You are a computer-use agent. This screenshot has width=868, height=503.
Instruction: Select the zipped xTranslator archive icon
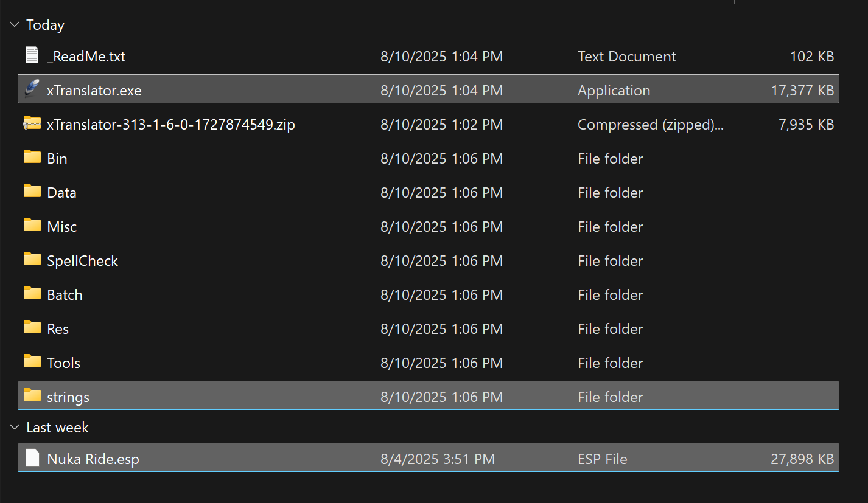pos(32,123)
